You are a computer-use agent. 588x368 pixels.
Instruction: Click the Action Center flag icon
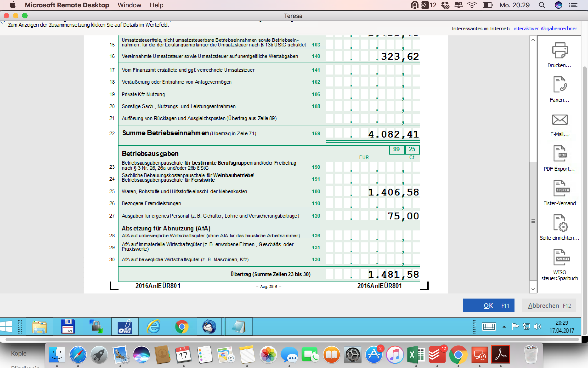coord(515,326)
